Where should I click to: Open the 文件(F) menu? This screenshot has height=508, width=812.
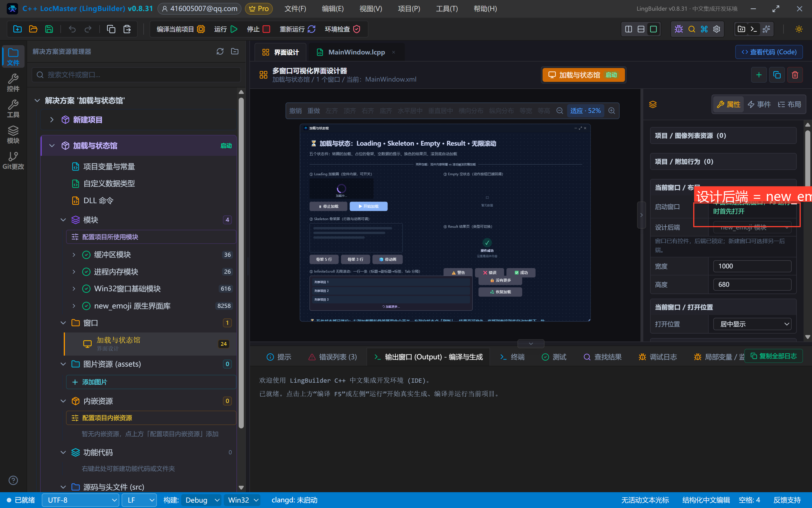[295, 9]
